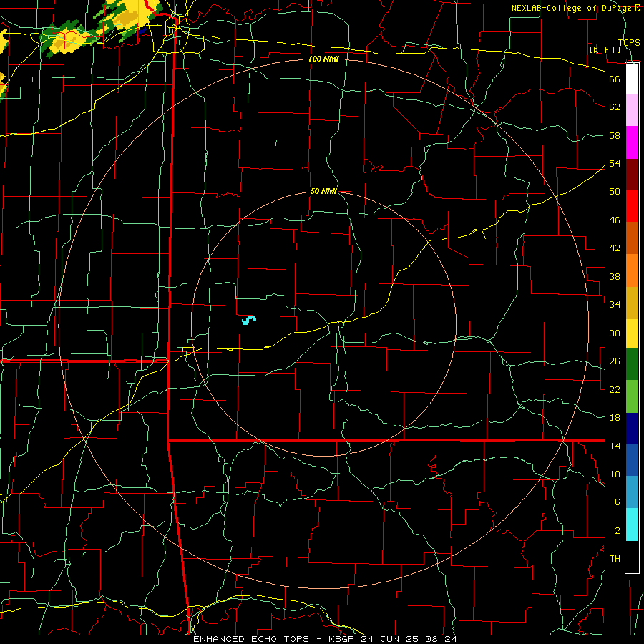Click the magenta legend color block
Screen dimensions: 644x644
pyautogui.click(x=632, y=142)
